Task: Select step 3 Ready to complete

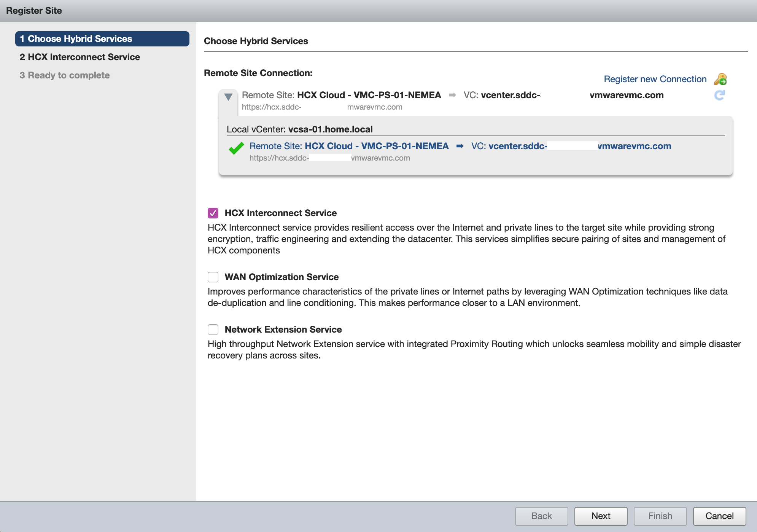Action: [65, 75]
